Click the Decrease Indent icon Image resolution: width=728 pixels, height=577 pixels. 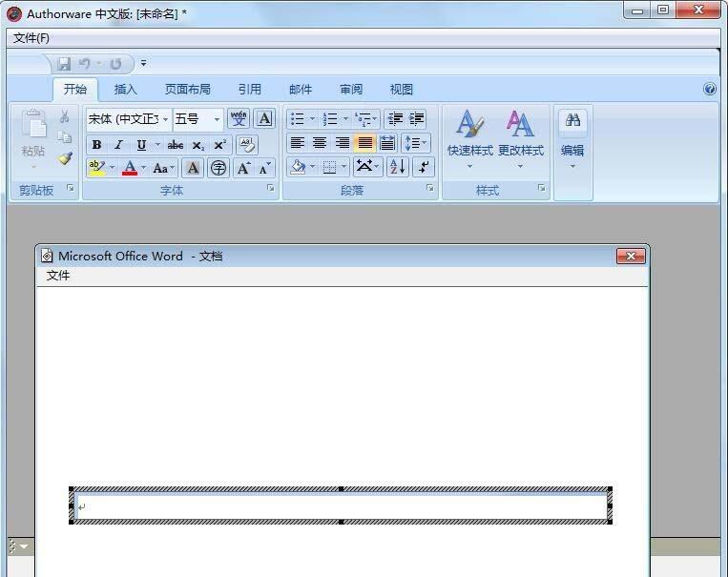click(395, 119)
